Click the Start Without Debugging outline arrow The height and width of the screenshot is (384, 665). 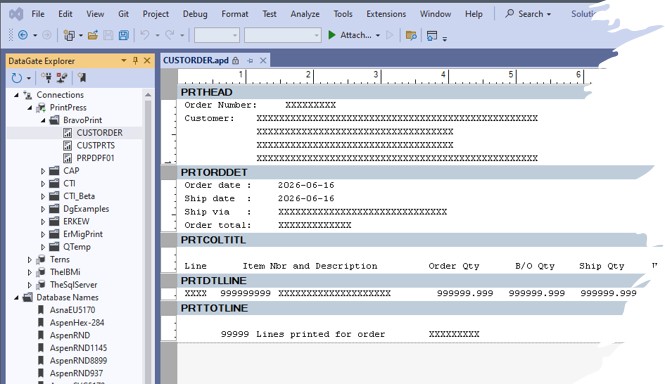pos(390,35)
